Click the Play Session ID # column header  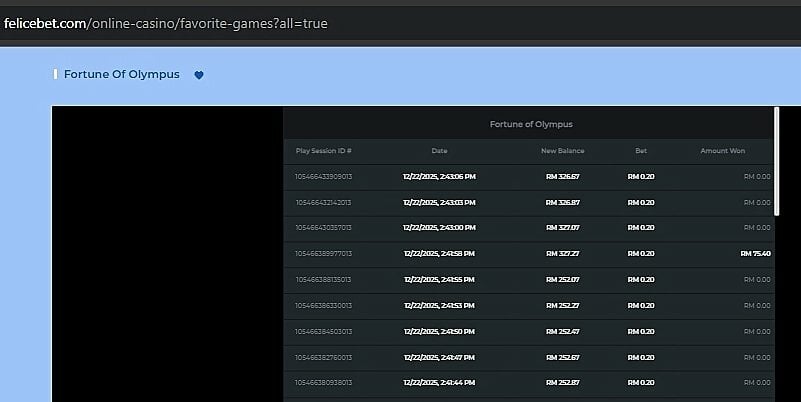coord(323,151)
